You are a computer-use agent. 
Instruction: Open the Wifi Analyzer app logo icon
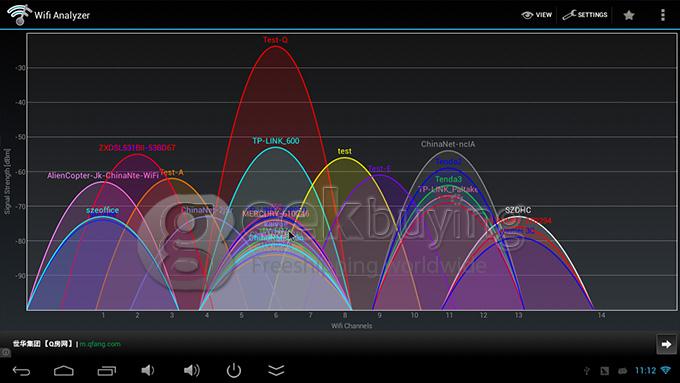pyautogui.click(x=19, y=14)
